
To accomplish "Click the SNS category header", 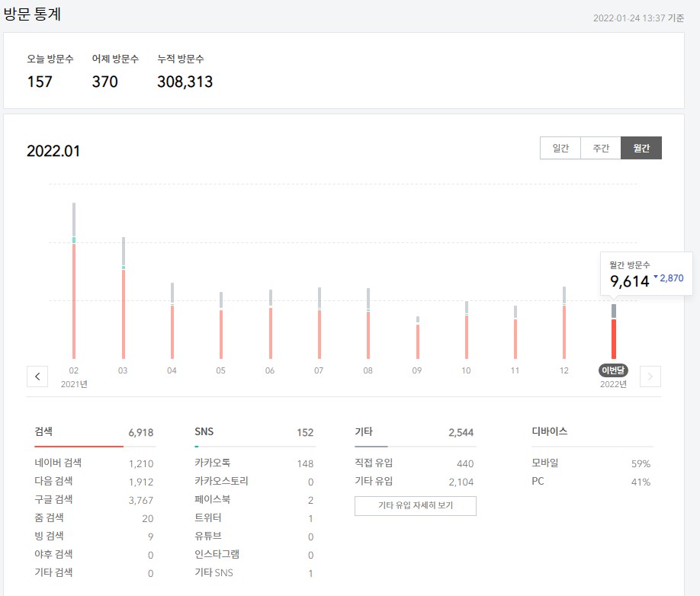I will point(204,431).
